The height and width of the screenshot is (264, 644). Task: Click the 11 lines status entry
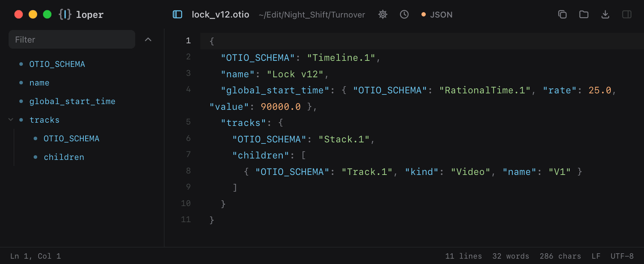click(464, 256)
